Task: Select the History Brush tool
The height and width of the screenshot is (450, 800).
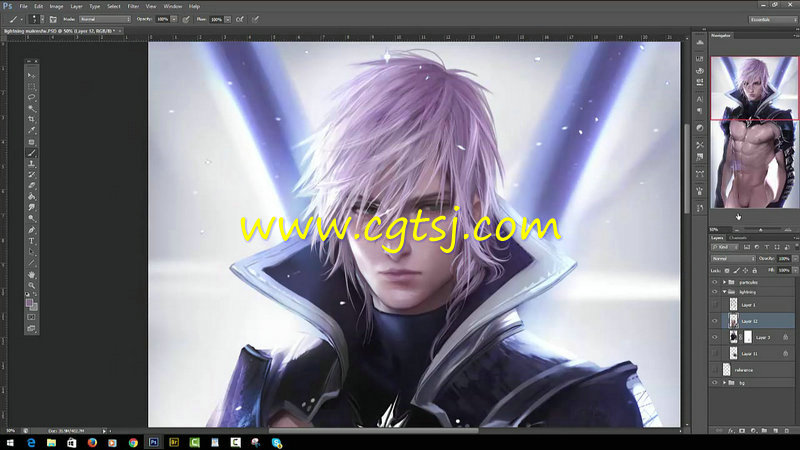Action: (32, 174)
